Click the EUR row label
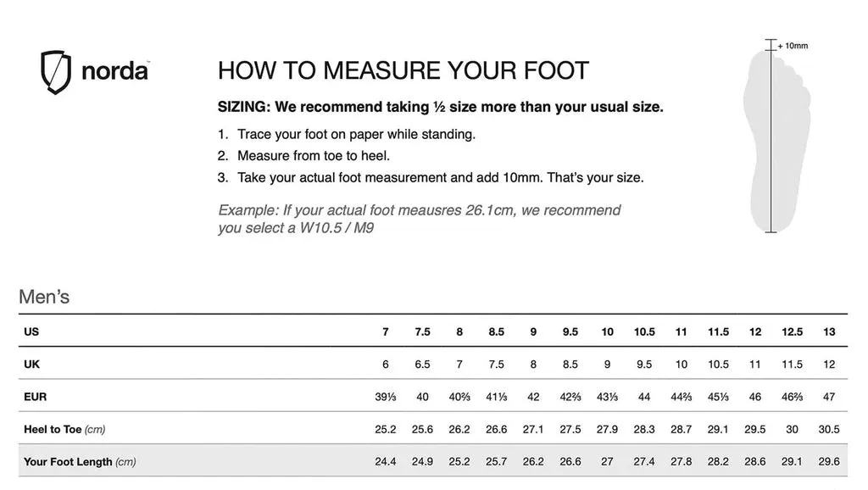The height and width of the screenshot is (490, 868). [x=35, y=397]
